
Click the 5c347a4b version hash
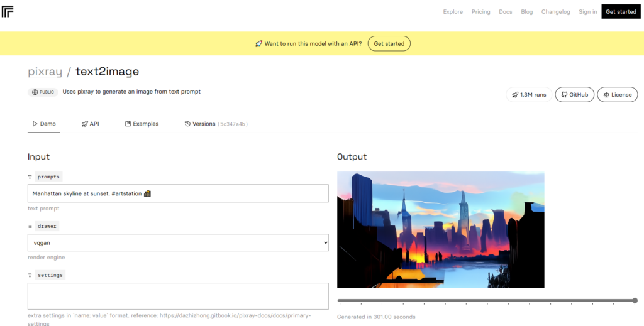(x=233, y=124)
